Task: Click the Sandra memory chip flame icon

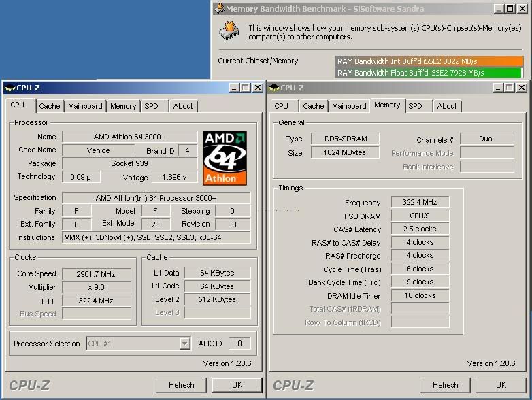Action: click(x=230, y=31)
